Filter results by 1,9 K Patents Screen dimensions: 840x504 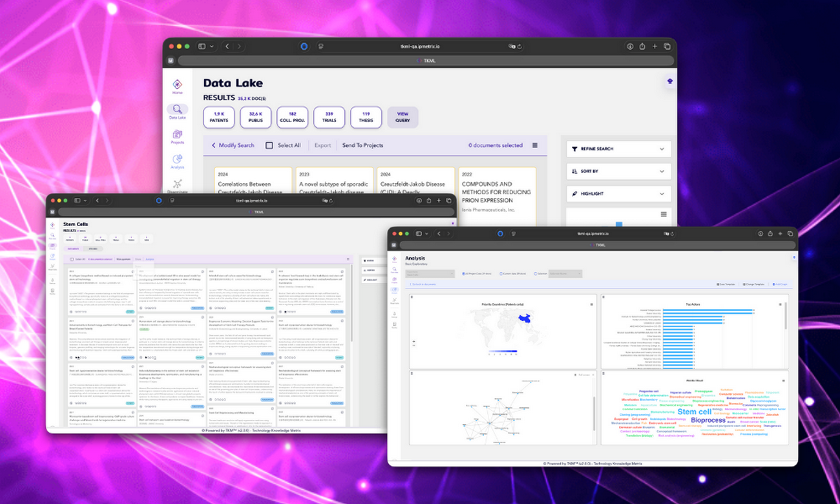(x=219, y=117)
